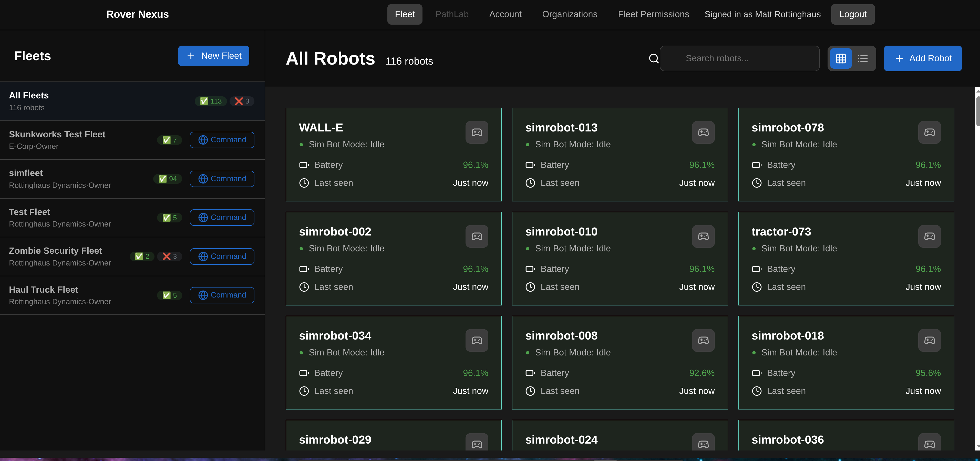Screen dimensions: 980x461
Task: Open the tractor-073 robot card
Action: point(846,259)
